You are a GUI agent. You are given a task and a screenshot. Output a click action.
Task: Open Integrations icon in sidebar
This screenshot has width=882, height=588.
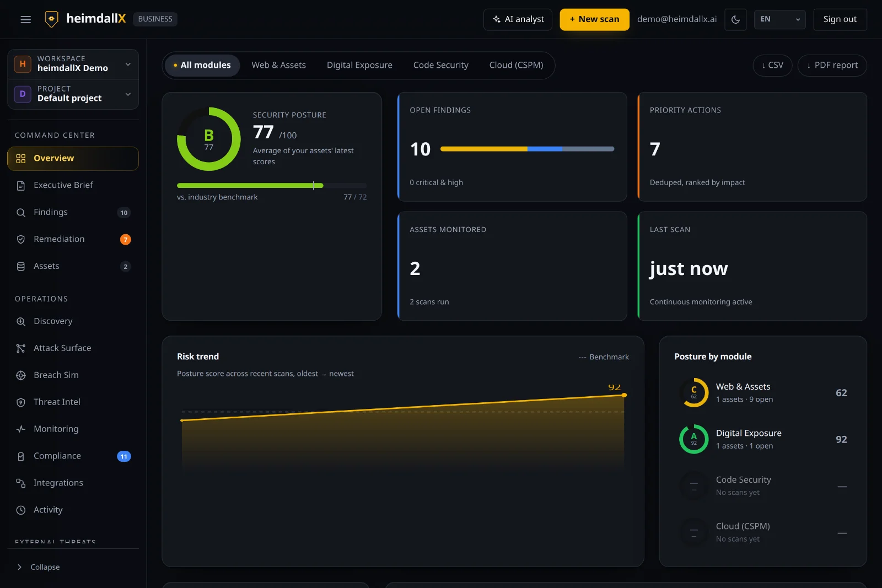pos(21,483)
